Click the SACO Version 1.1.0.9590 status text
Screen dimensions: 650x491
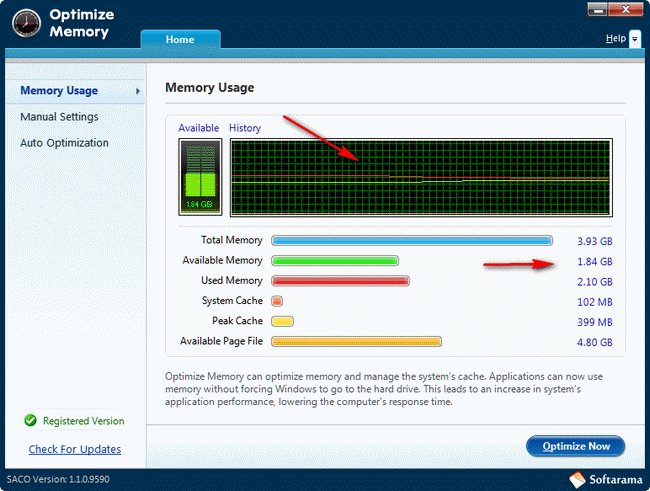tap(58, 479)
